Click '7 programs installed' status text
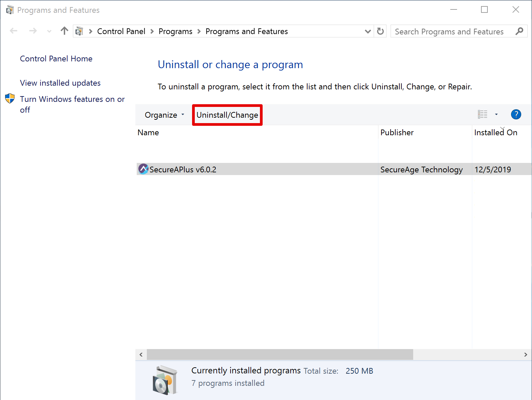The image size is (532, 400). click(228, 383)
